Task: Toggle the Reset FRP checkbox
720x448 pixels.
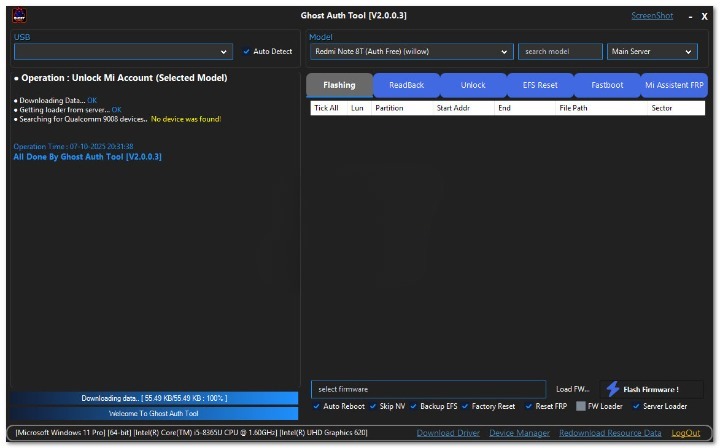Action: 529,407
